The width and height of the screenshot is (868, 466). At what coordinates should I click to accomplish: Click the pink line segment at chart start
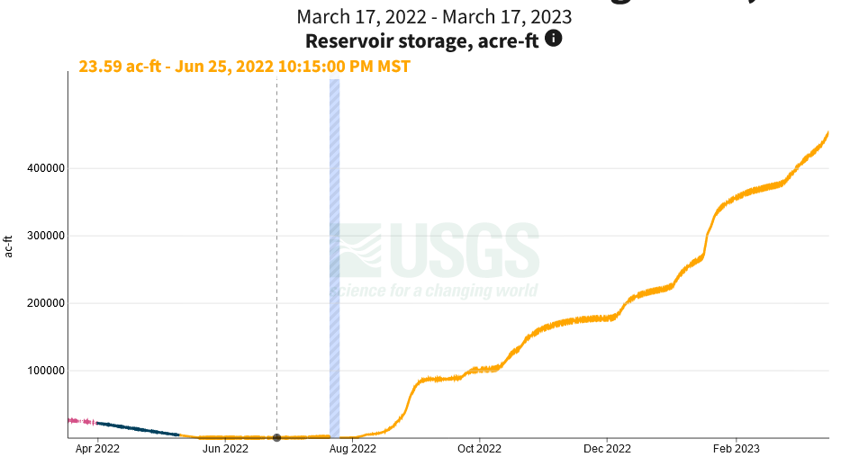pyautogui.click(x=81, y=421)
